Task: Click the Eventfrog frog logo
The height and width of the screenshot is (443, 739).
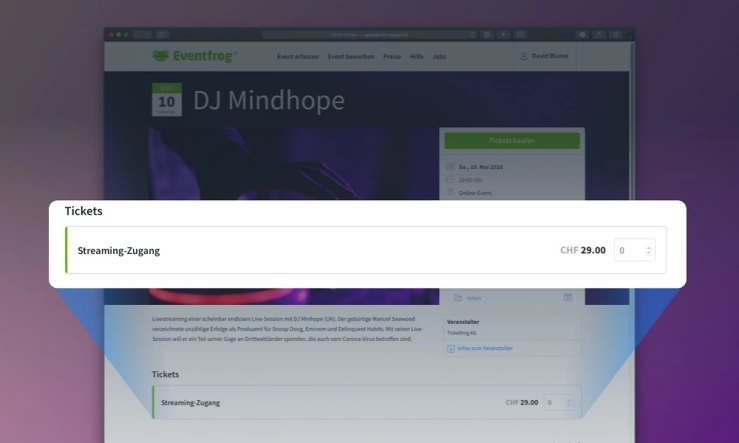Action: (x=161, y=56)
